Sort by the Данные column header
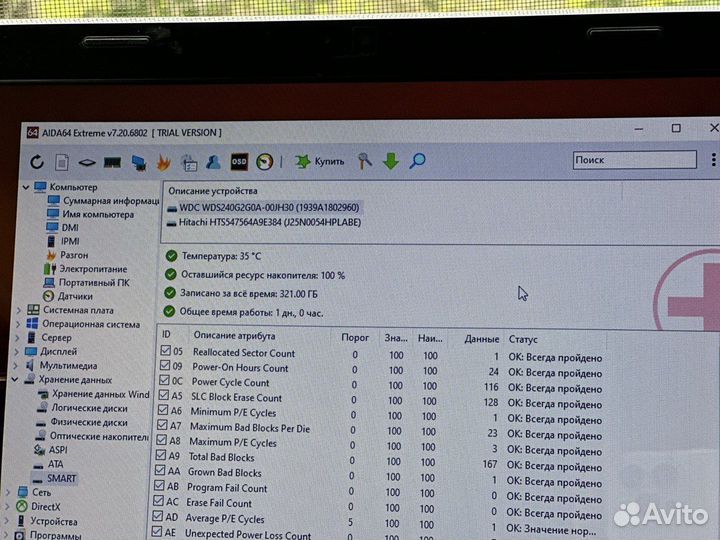The height and width of the screenshot is (540, 720). pyautogui.click(x=482, y=339)
